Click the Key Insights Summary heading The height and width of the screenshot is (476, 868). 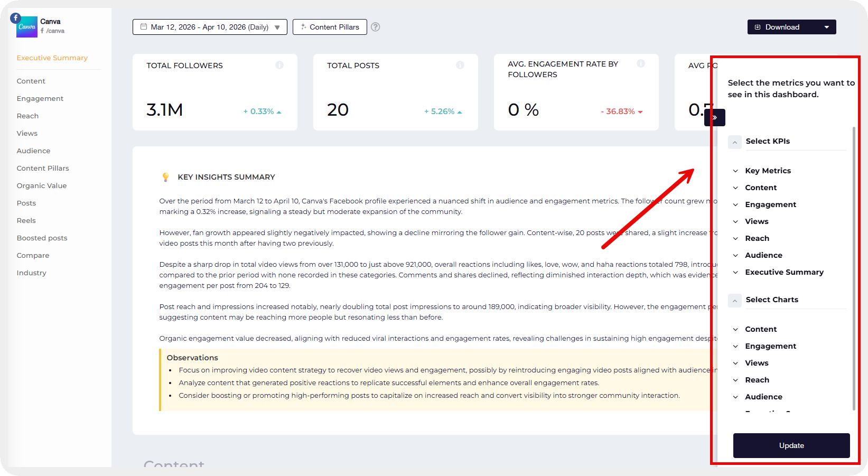(226, 177)
